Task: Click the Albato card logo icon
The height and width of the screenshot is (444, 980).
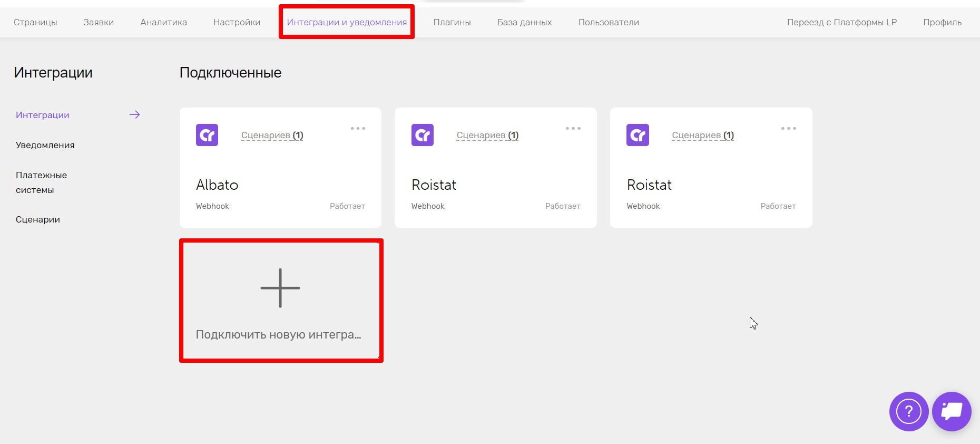Action: [x=207, y=135]
